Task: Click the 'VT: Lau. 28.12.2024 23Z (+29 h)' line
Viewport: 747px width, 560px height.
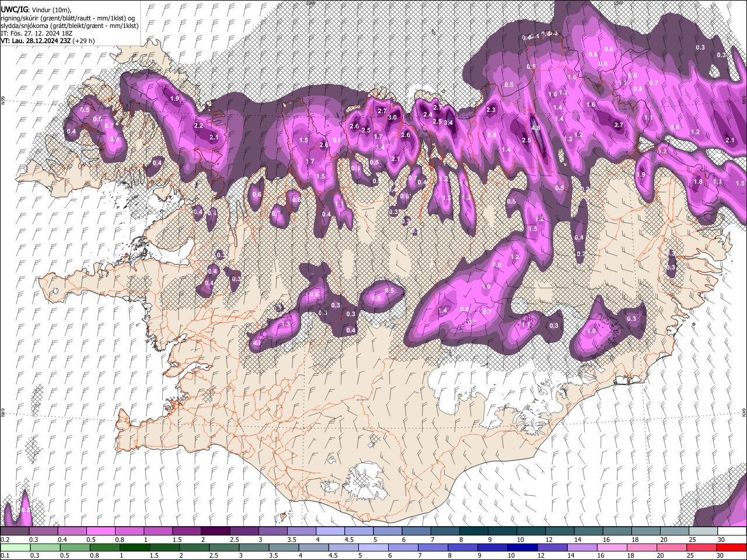Action: click(x=48, y=41)
